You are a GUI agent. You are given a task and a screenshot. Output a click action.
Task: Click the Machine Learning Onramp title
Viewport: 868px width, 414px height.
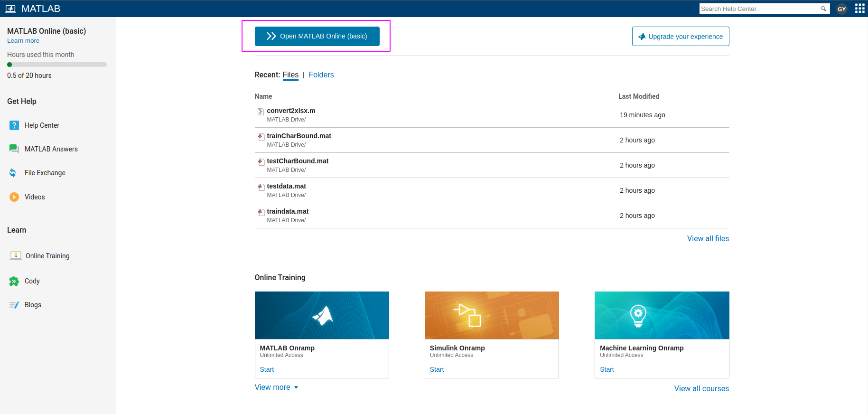point(642,348)
